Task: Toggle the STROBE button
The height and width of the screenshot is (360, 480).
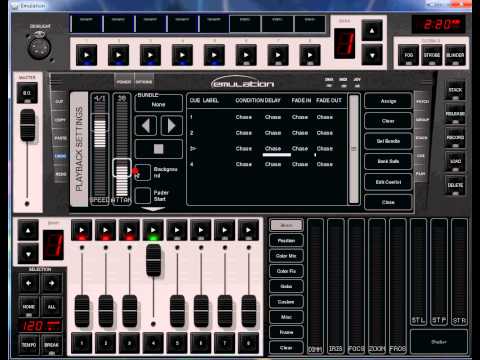Action: 432,55
